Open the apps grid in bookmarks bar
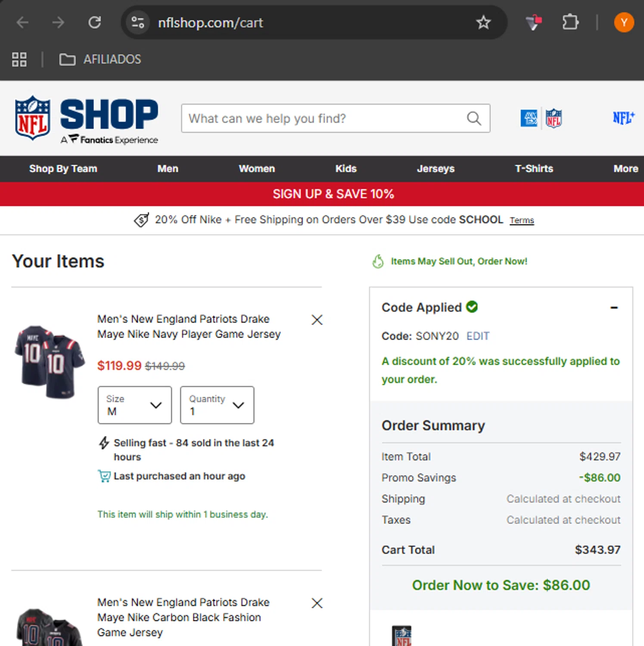 pos(19,59)
